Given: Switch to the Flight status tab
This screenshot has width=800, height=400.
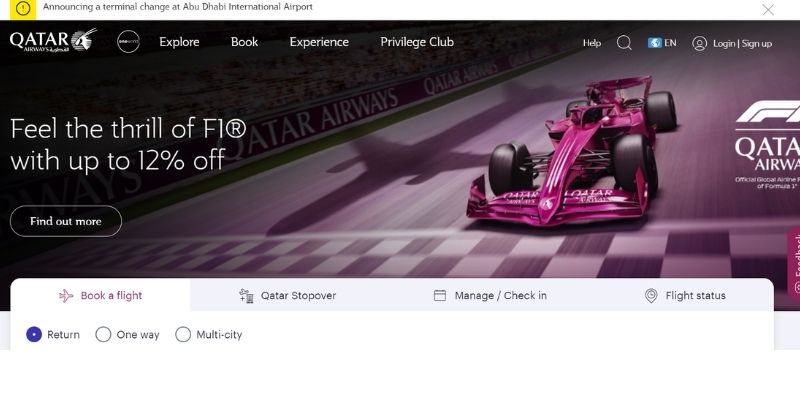Looking at the screenshot, I should coord(685,295).
